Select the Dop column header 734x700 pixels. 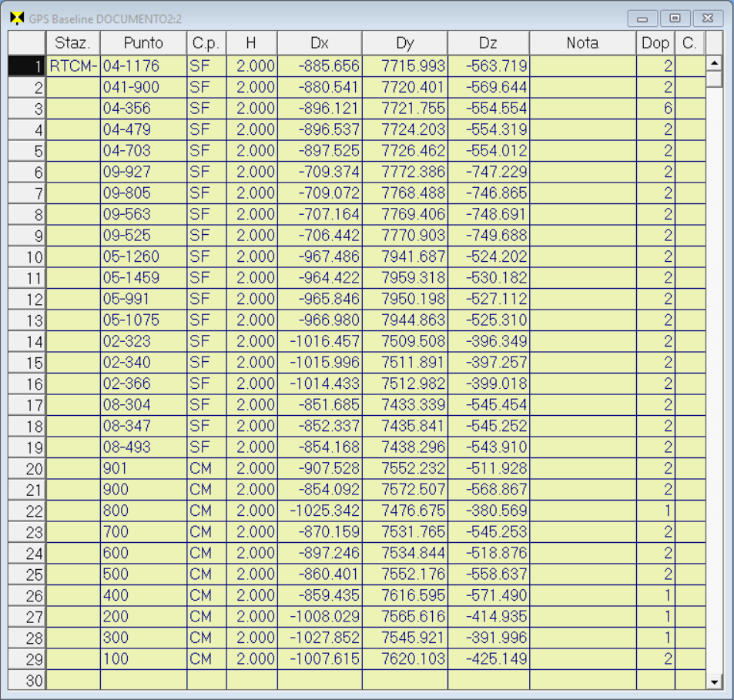tap(655, 43)
